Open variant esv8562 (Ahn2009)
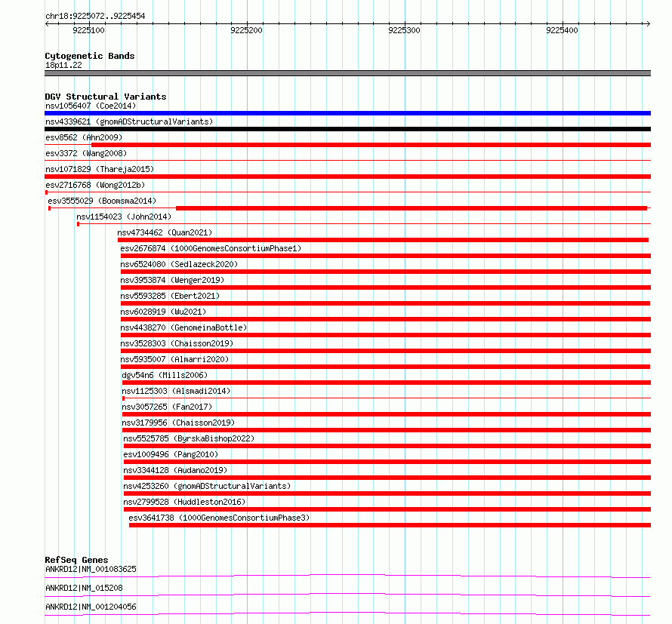The width and height of the screenshot is (672, 624). (84, 137)
